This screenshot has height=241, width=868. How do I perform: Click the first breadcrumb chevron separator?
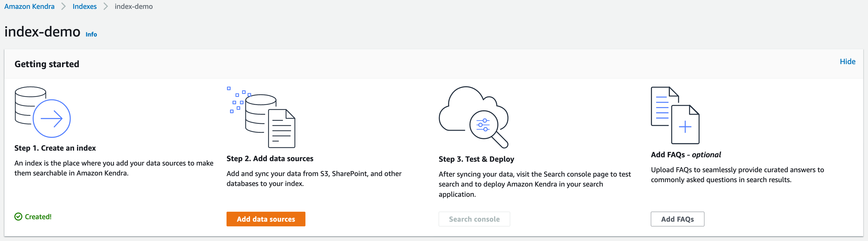tap(63, 6)
